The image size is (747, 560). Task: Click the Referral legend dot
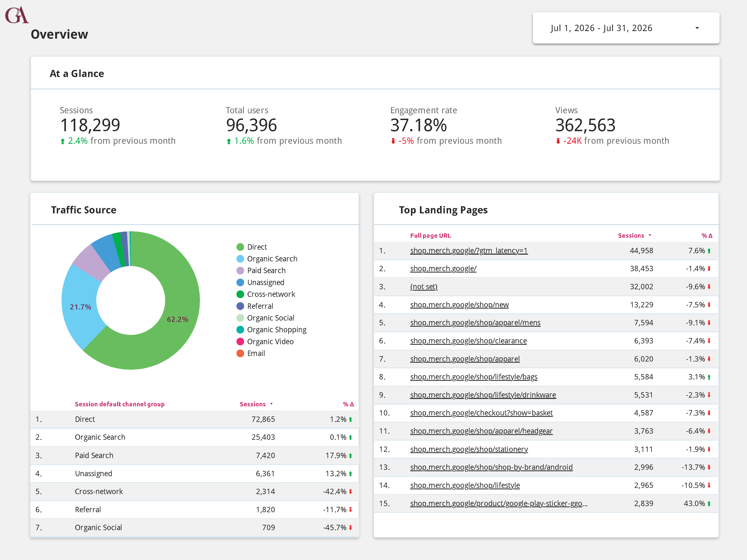tap(240, 306)
